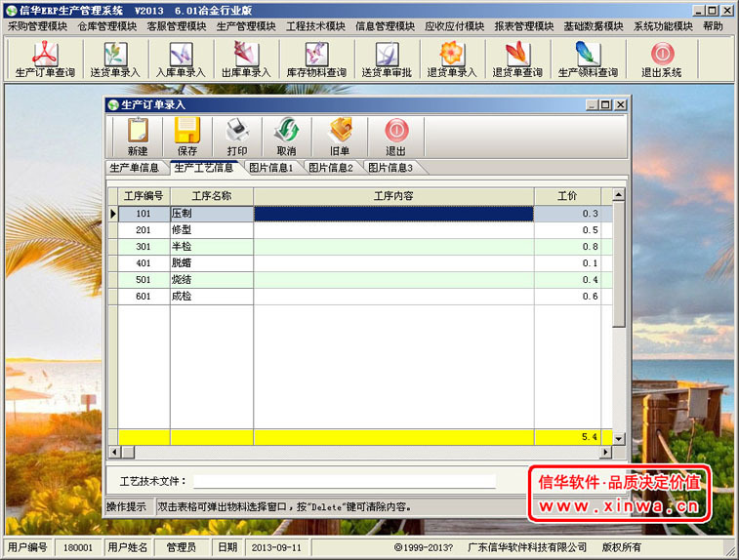Open previous orders with 旧单 icon
The image size is (739, 560).
pyautogui.click(x=340, y=137)
